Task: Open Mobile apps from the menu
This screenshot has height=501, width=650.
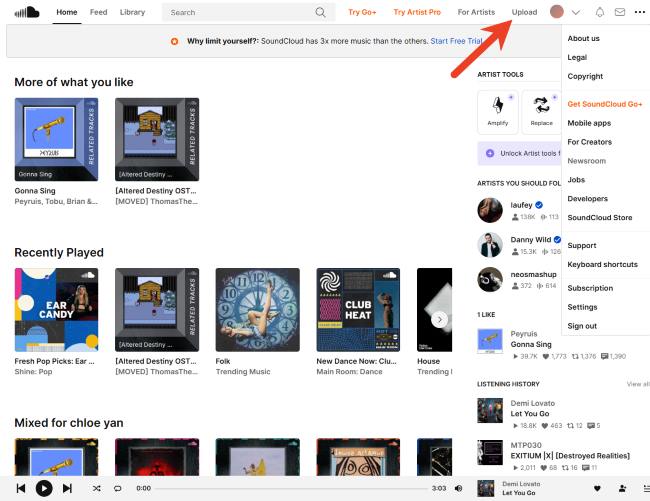Action: pyautogui.click(x=589, y=123)
